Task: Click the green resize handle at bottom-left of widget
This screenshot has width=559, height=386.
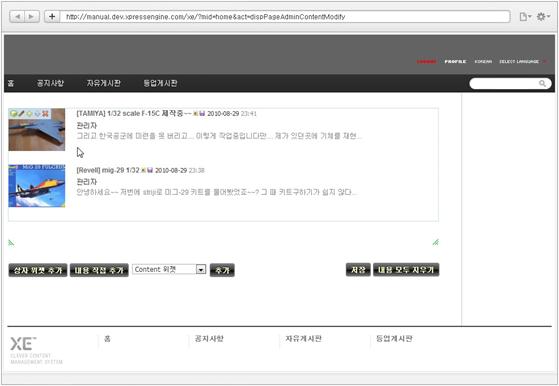Action: click(11, 243)
